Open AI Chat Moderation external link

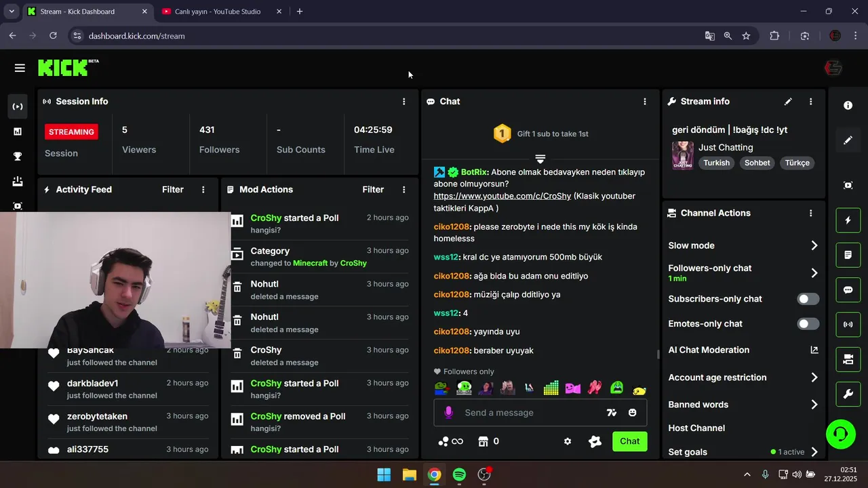click(814, 350)
